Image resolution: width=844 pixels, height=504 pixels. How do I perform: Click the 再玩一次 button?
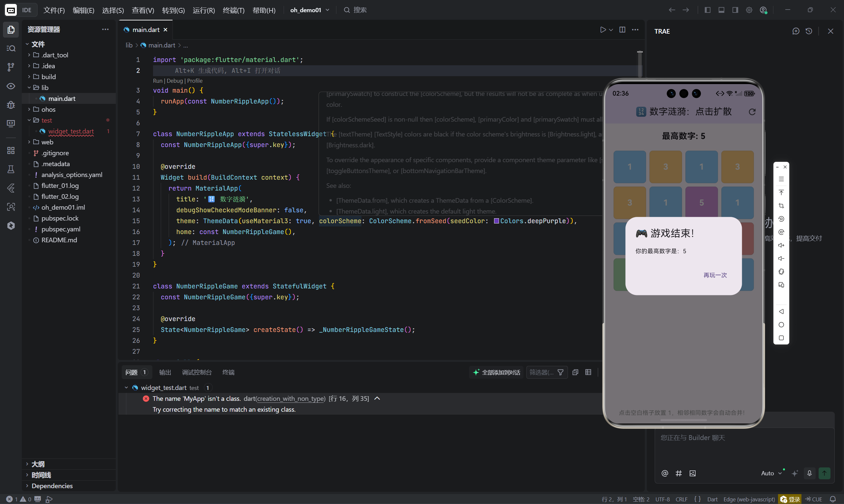point(715,275)
